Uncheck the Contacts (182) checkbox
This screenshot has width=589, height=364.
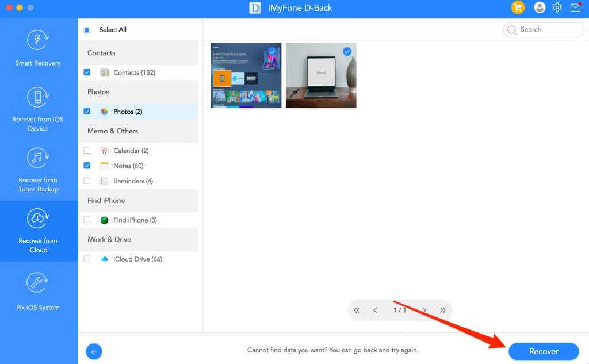(x=87, y=72)
